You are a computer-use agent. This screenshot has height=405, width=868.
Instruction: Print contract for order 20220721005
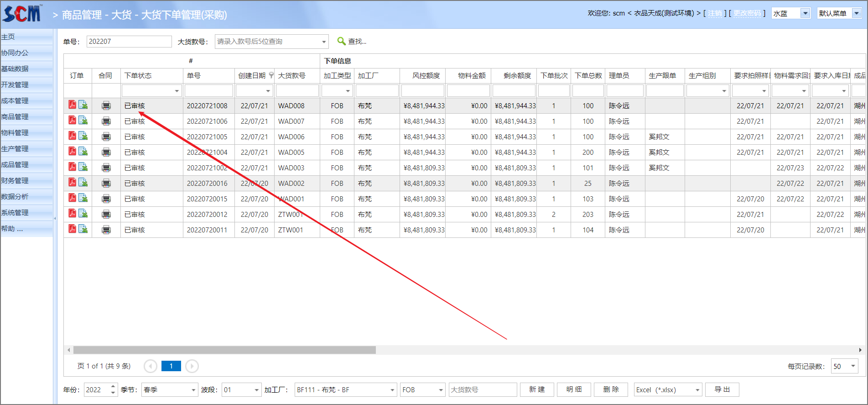[x=106, y=137]
